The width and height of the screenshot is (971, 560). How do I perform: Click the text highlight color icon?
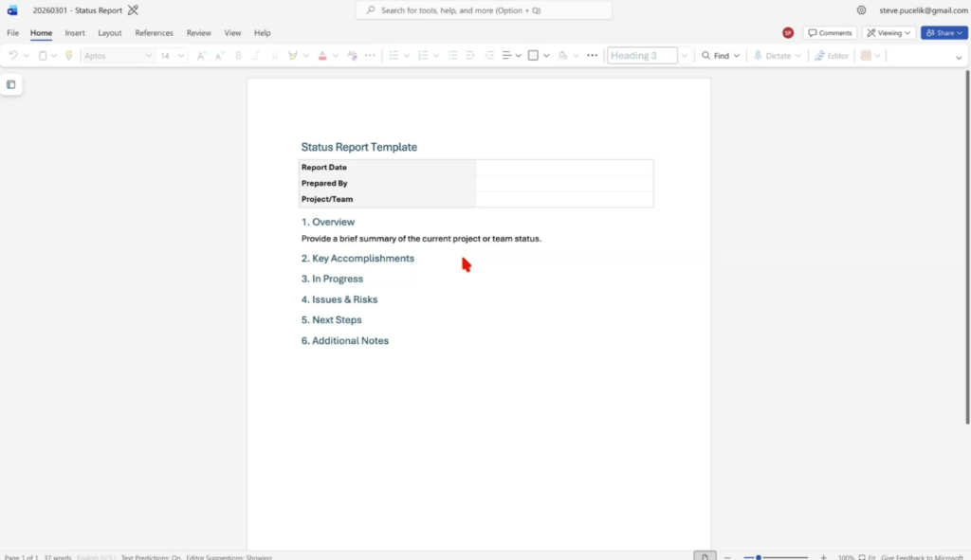coord(293,56)
